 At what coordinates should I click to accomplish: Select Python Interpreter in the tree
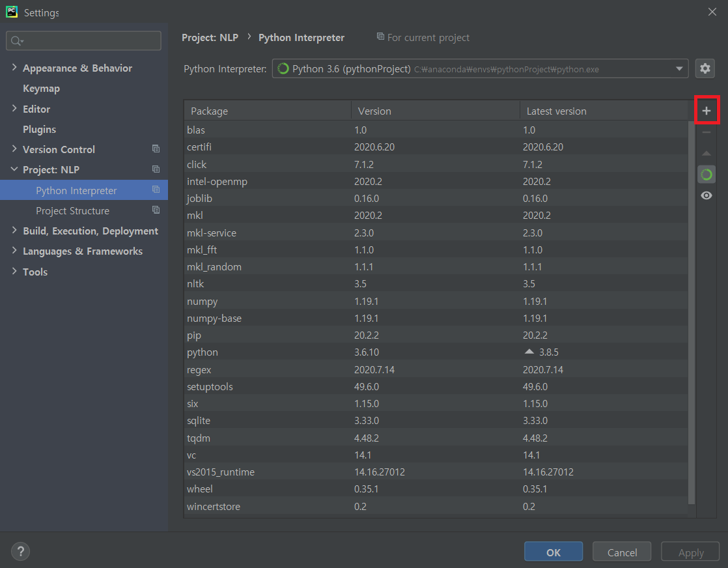84,190
